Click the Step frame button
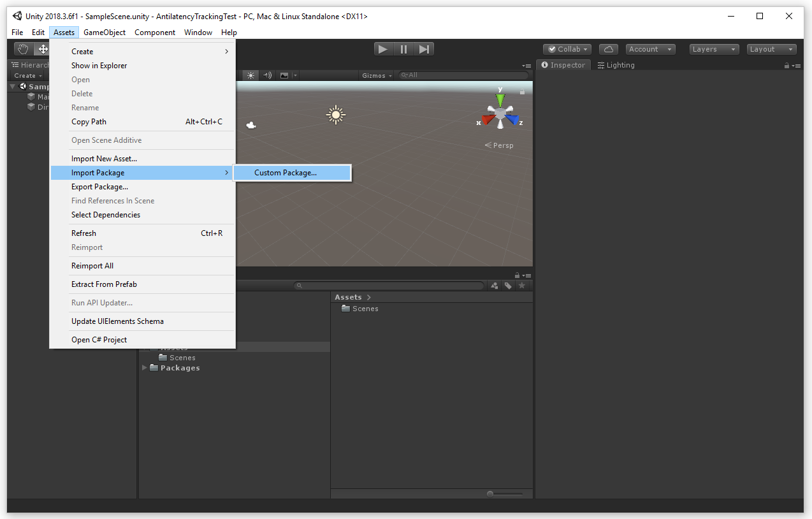 click(x=424, y=49)
